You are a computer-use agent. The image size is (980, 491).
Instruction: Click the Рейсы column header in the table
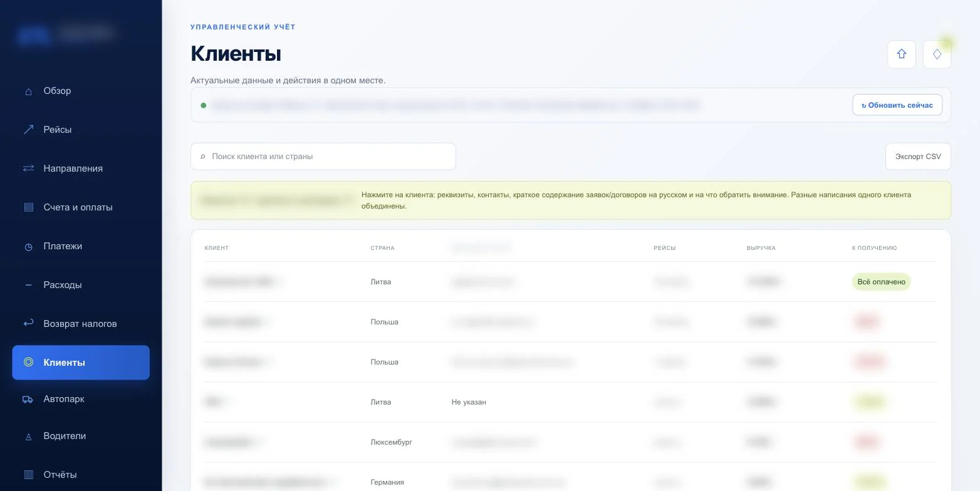665,248
